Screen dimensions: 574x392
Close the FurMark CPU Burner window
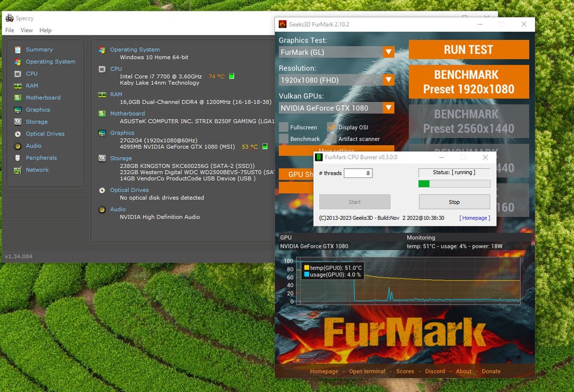(485, 157)
